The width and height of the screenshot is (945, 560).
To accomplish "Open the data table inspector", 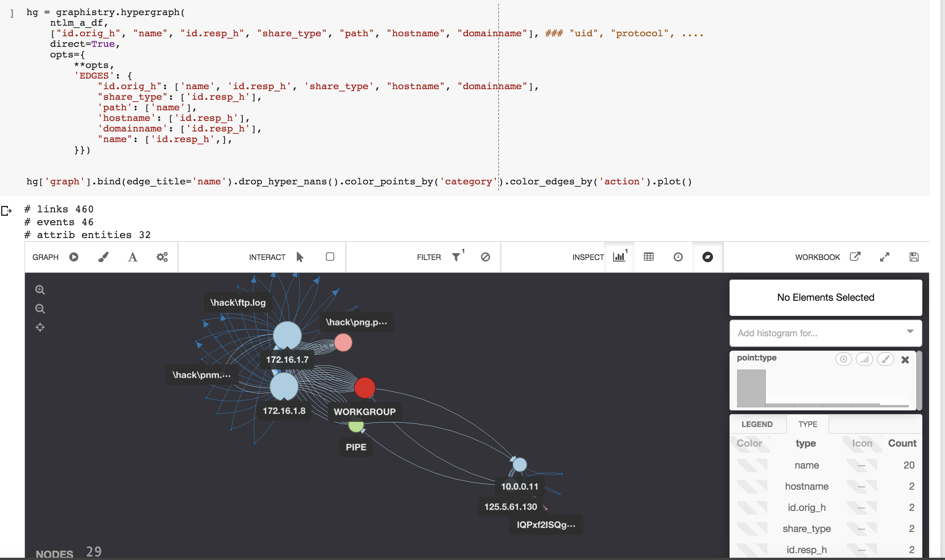I will pos(649,257).
